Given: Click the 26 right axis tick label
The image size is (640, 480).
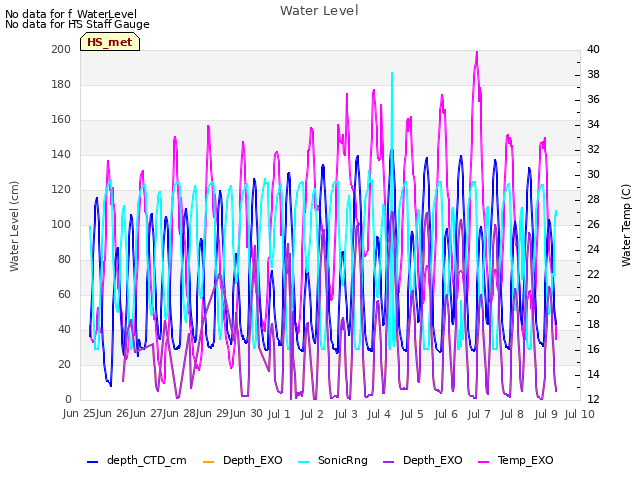Looking at the screenshot, I should [593, 224].
